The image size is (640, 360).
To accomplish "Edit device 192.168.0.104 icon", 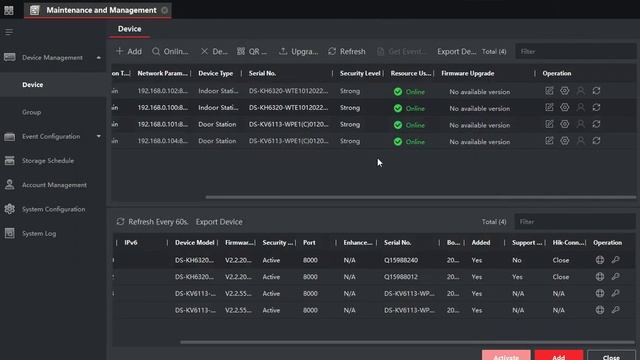I will click(549, 141).
